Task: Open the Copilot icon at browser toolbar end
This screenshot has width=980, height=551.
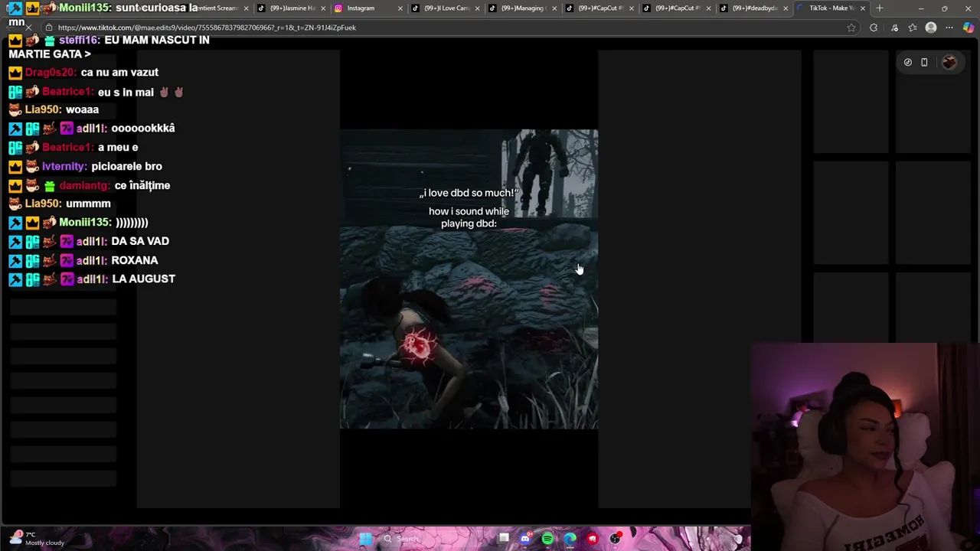Action: [969, 28]
